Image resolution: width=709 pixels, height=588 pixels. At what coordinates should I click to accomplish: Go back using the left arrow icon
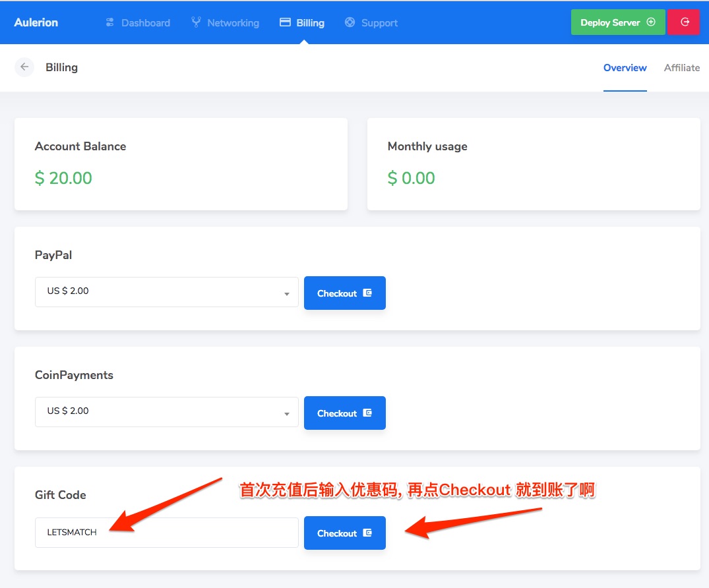point(24,67)
